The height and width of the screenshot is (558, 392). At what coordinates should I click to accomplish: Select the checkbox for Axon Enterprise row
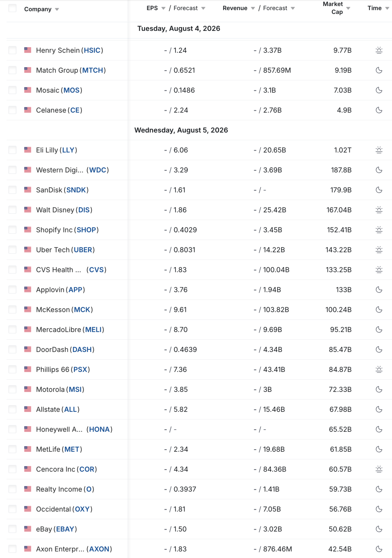12,549
